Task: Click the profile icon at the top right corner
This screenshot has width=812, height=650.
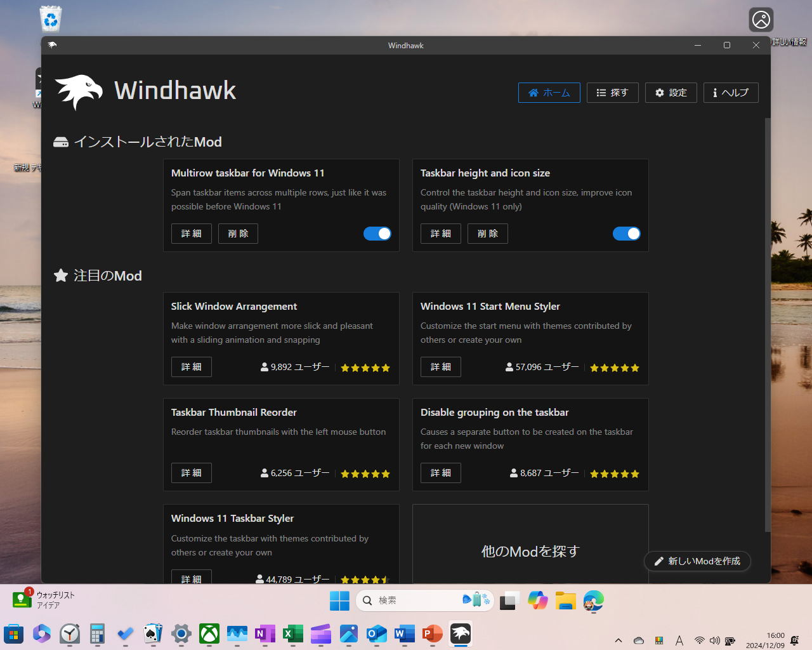Action: point(761,19)
